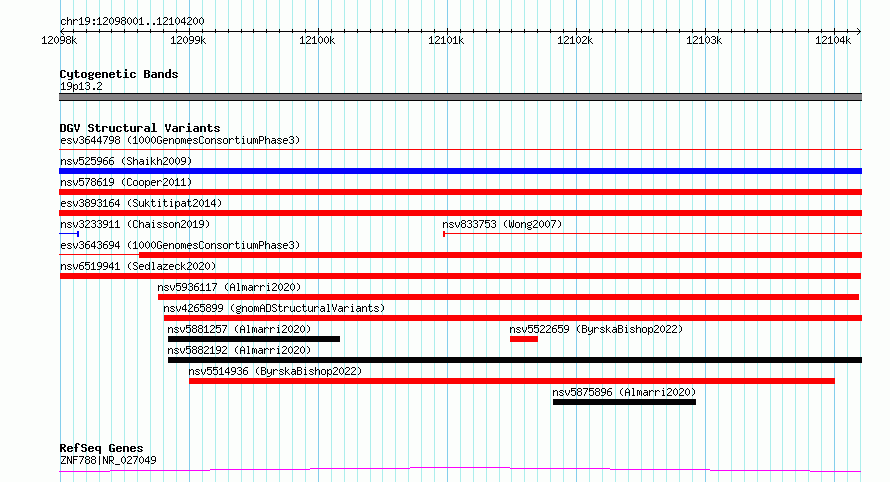Click the esv3643694 1000GenomesConsortiumPhase3 label
Image resolution: width=890 pixels, height=482 pixels.
180,245
